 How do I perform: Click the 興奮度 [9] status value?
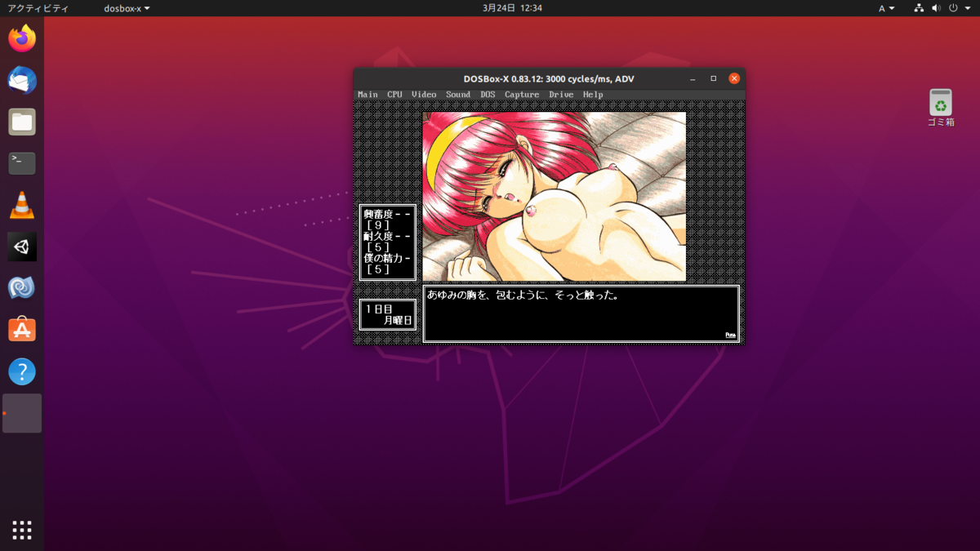pyautogui.click(x=379, y=225)
